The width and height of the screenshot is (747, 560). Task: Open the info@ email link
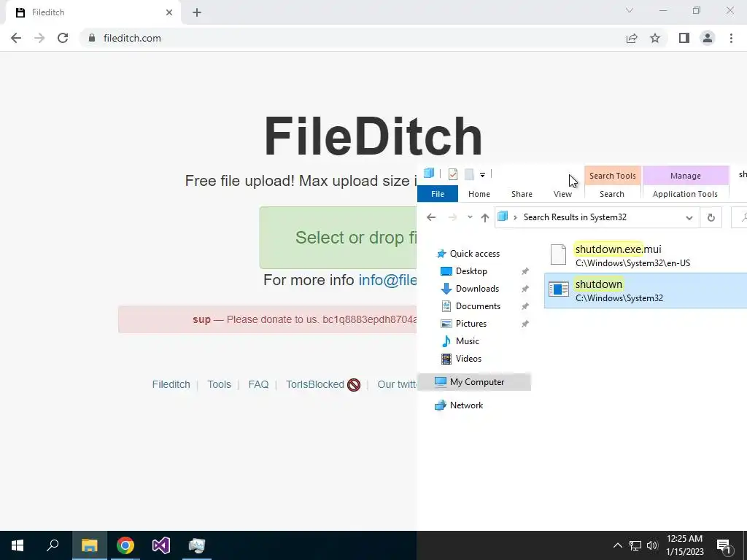coord(388,280)
